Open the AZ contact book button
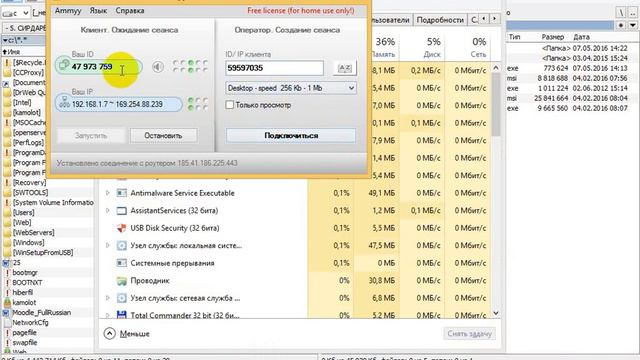This screenshot has width=640, height=360. pos(344,68)
